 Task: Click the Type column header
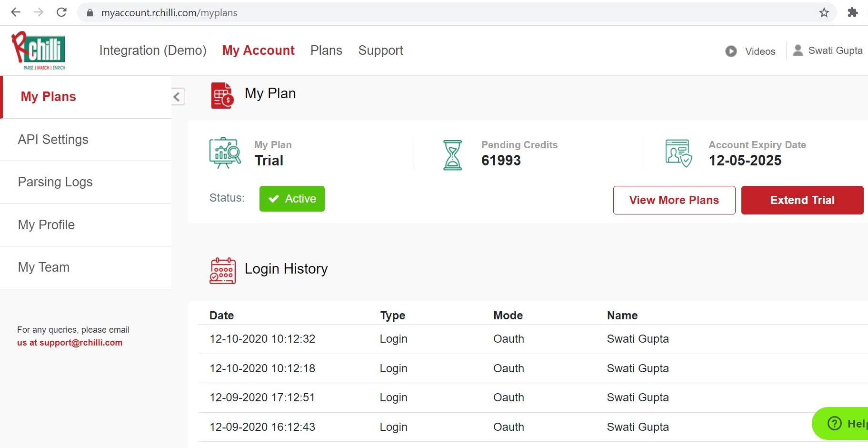392,316
